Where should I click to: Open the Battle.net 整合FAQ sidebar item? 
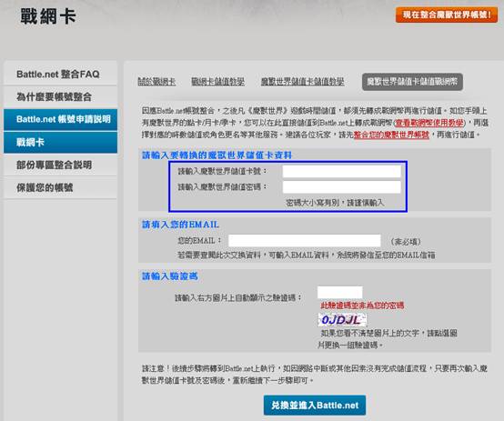[60, 75]
